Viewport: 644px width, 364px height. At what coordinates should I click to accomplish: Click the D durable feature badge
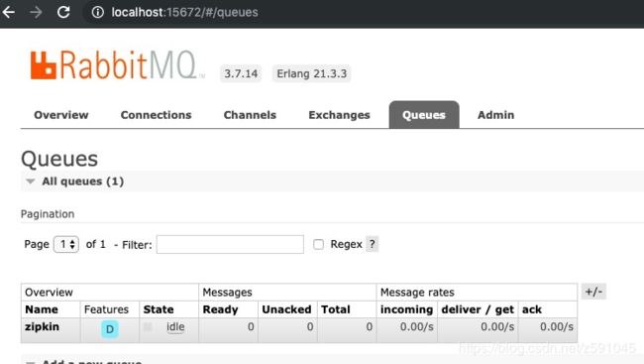(x=110, y=329)
